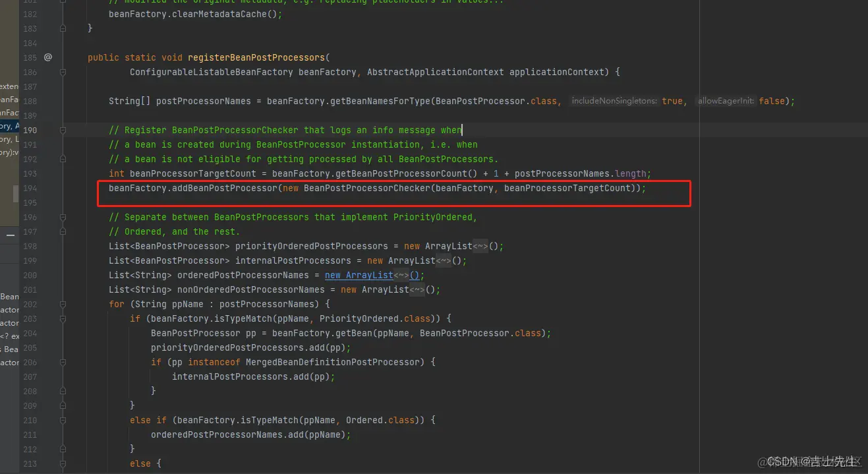Screen dimensions: 868x474
Task: Collapse the left panel with the minus icon
Action: [x=11, y=235]
